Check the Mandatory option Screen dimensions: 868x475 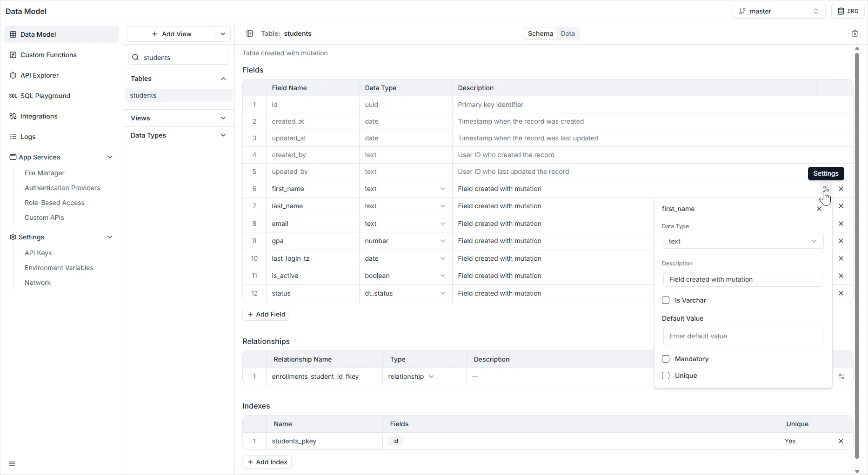[x=666, y=359]
